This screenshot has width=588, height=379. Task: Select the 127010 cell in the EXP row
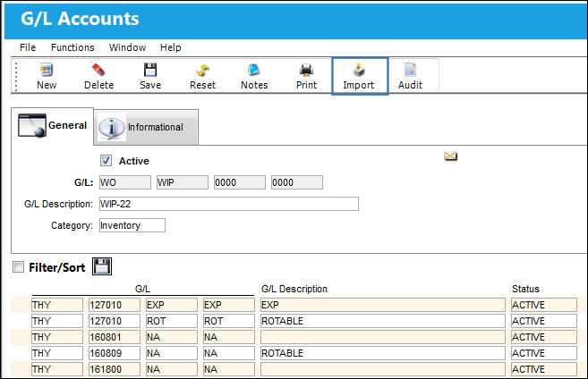(115, 305)
